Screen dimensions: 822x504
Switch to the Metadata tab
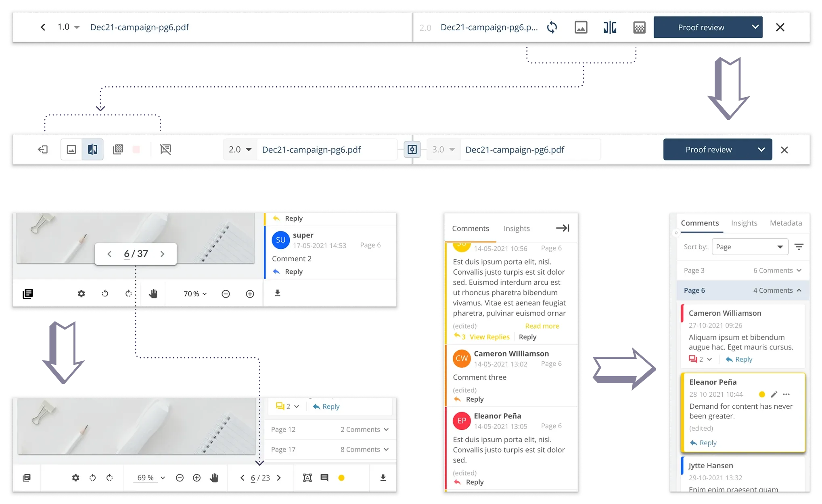785,223
